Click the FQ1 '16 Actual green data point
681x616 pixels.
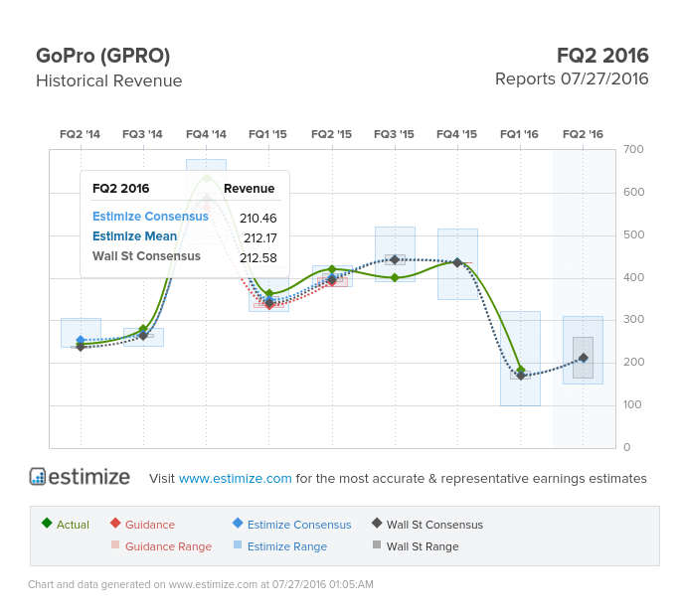click(521, 370)
